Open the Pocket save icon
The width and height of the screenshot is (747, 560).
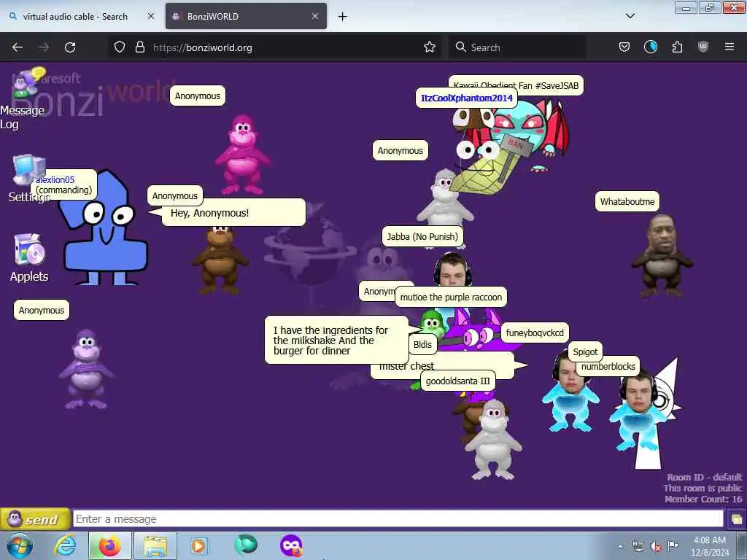point(624,47)
